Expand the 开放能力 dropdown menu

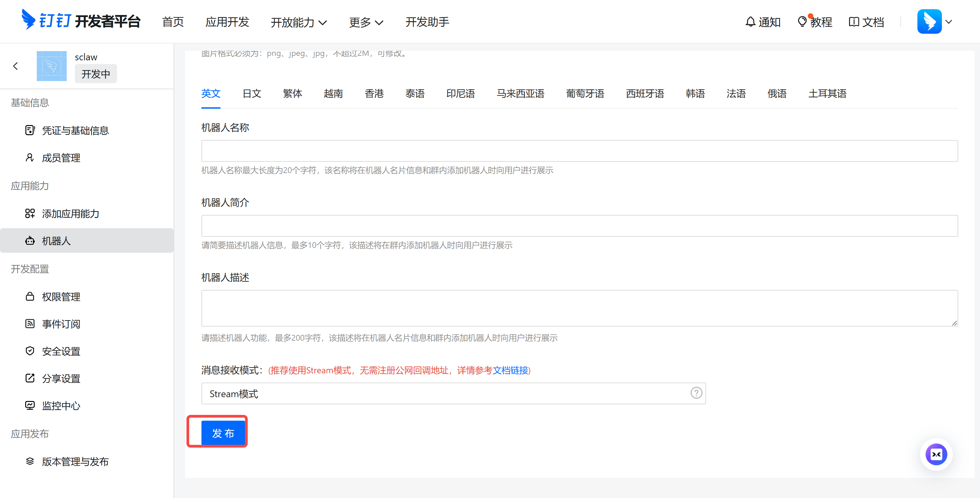299,22
